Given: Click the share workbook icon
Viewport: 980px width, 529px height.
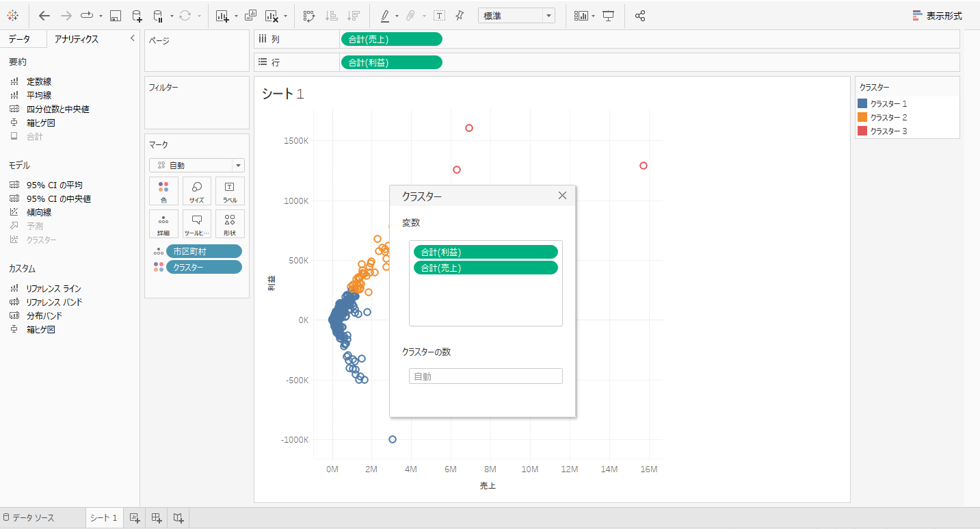Looking at the screenshot, I should coord(640,16).
